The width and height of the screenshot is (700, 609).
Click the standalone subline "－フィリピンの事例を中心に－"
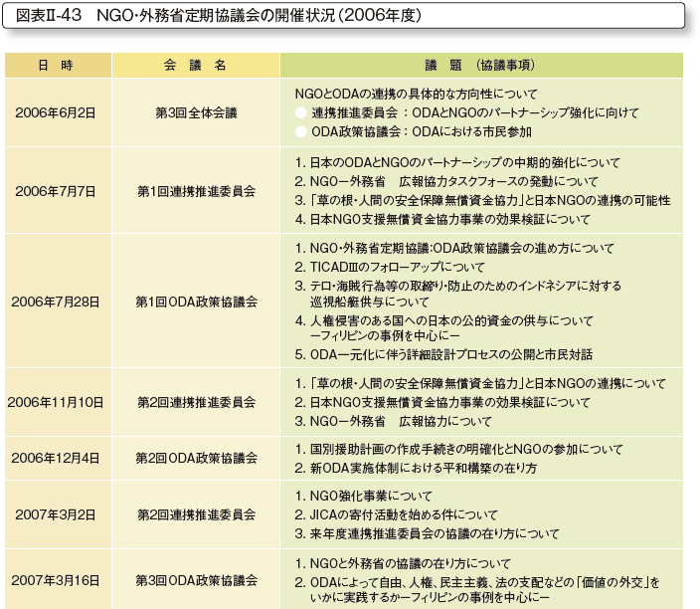point(385,335)
